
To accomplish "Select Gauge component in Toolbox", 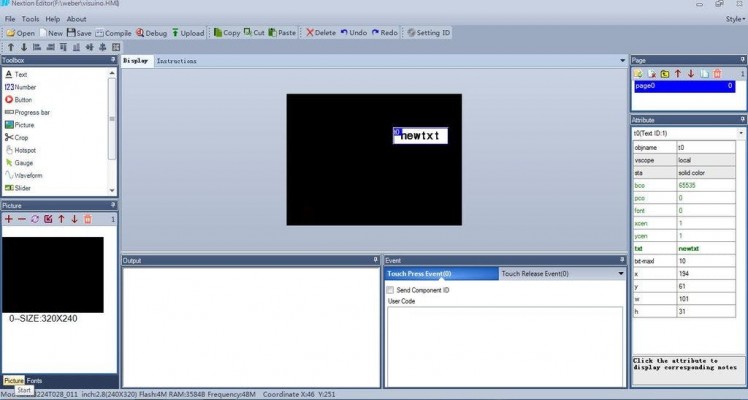I will point(19,163).
